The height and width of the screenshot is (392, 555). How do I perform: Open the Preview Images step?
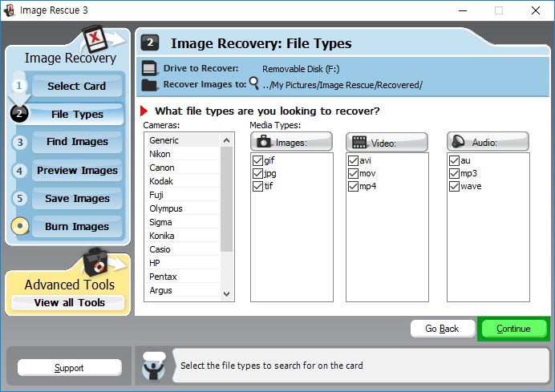77,171
